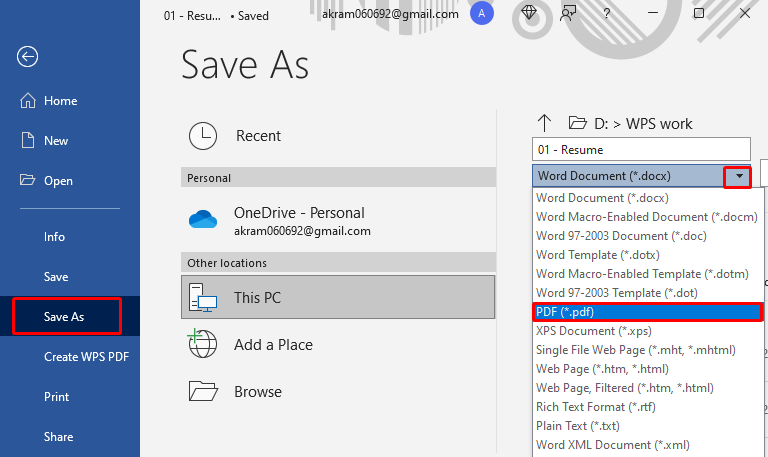This screenshot has width=768, height=457.
Task: Maximize the Word window
Action: pyautogui.click(x=699, y=13)
